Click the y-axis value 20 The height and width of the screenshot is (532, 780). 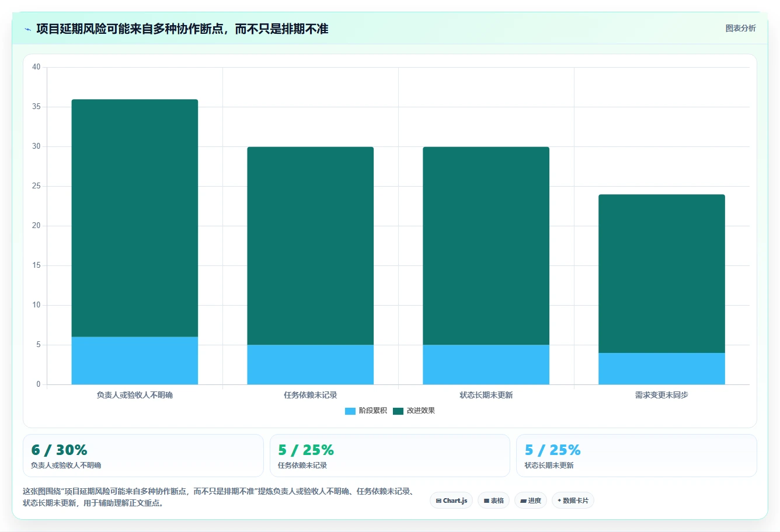click(x=36, y=226)
